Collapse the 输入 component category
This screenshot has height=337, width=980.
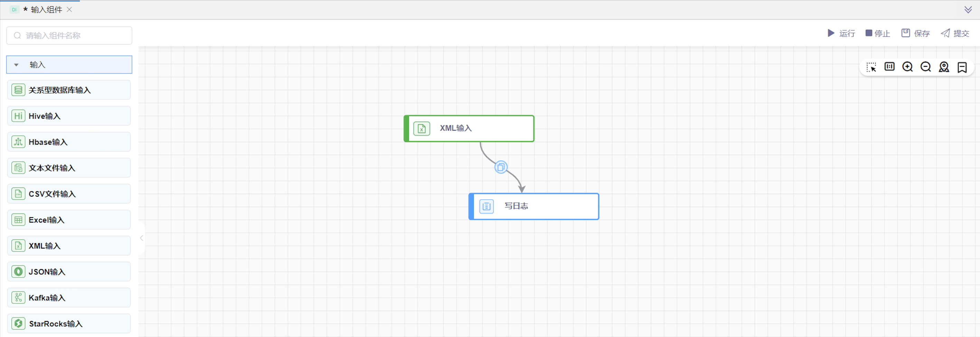pyautogui.click(x=16, y=65)
